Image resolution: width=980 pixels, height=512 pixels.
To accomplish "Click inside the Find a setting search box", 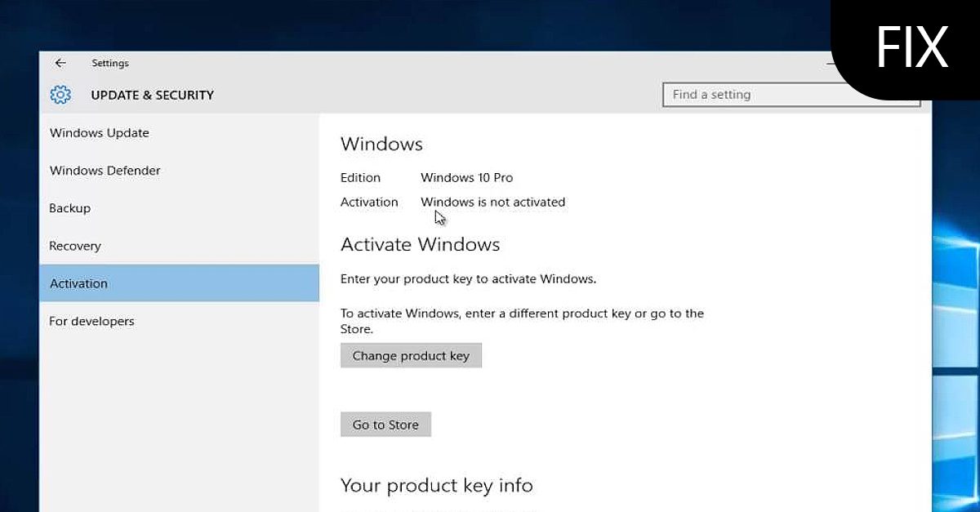I will point(792,95).
